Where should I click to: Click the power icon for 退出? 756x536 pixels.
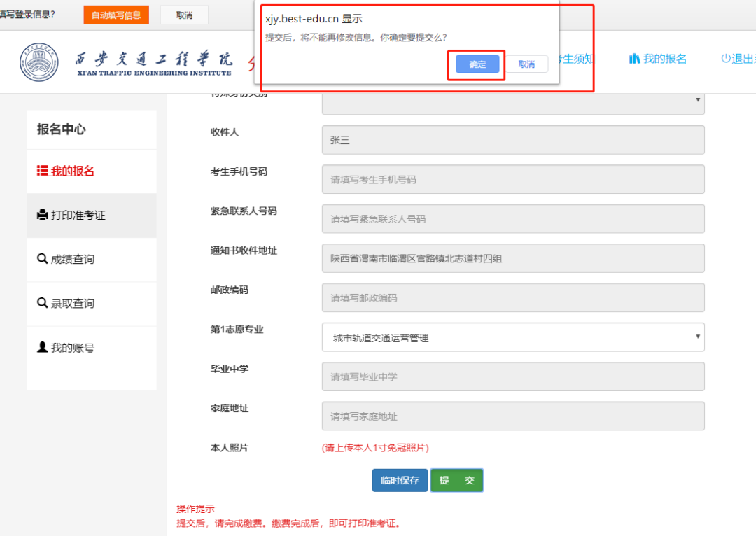tap(726, 59)
